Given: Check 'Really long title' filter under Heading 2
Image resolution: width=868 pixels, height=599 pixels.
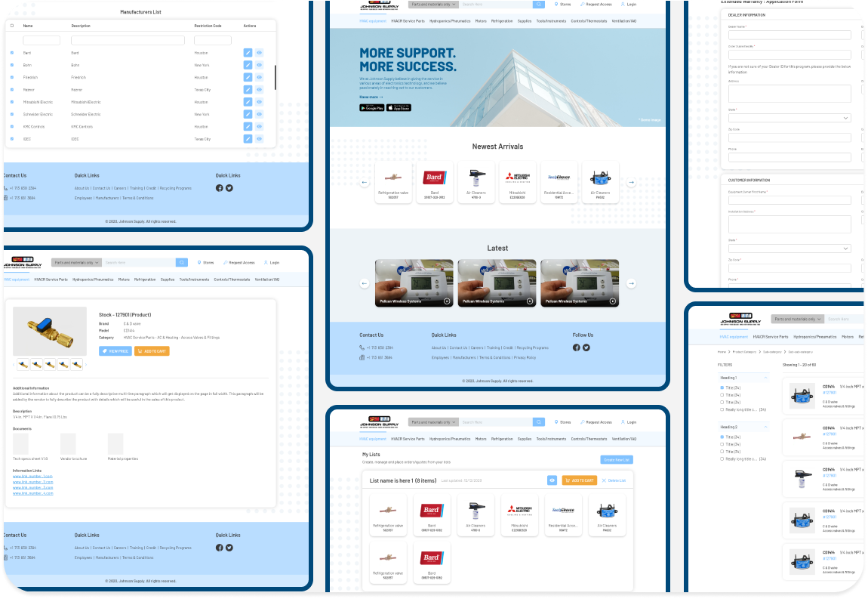Looking at the screenshot, I should click(x=722, y=459).
